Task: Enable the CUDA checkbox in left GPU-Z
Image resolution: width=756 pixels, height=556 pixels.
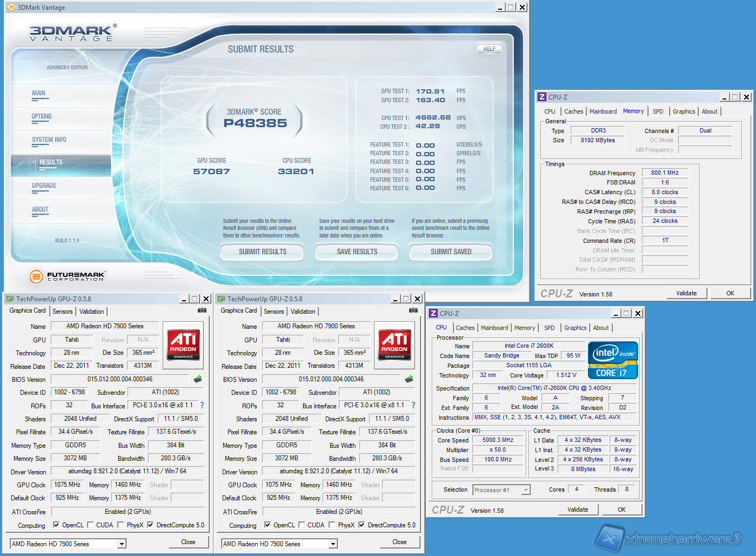Action: point(90,525)
